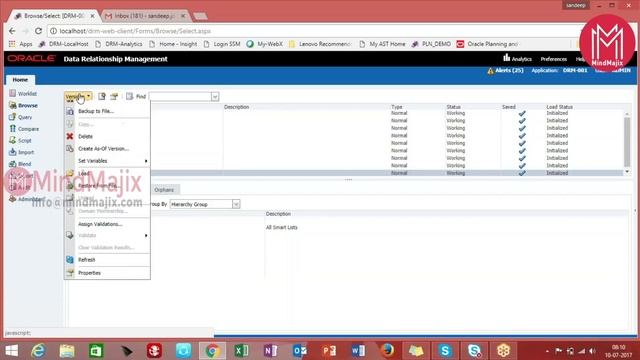Click the Alerts warning icon
Image resolution: width=640 pixels, height=360 pixels.
[x=490, y=71]
